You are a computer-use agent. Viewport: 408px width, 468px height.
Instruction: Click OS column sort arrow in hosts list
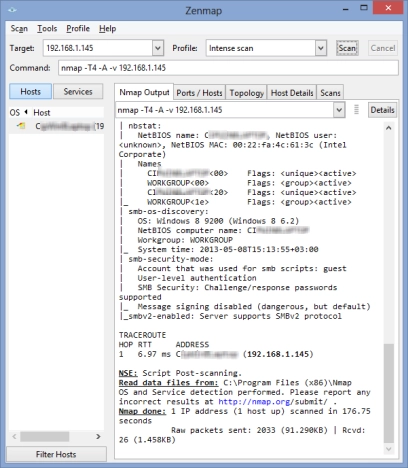26,112
